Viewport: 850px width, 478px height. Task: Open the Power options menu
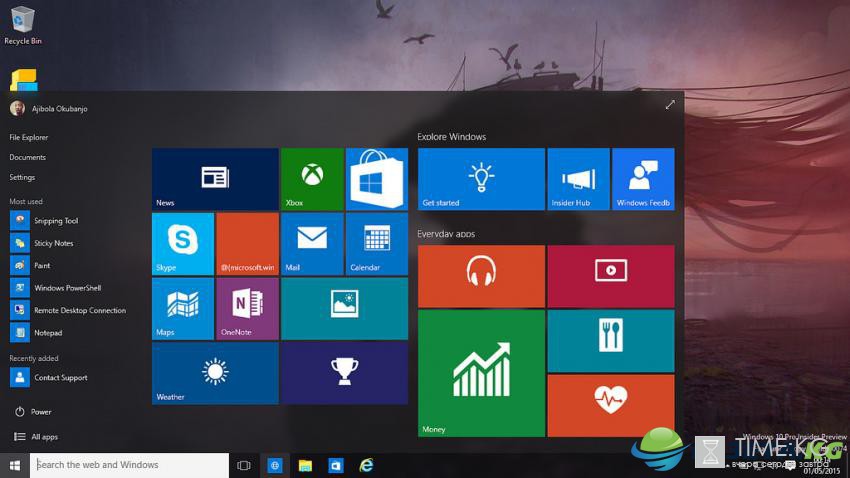pos(33,412)
